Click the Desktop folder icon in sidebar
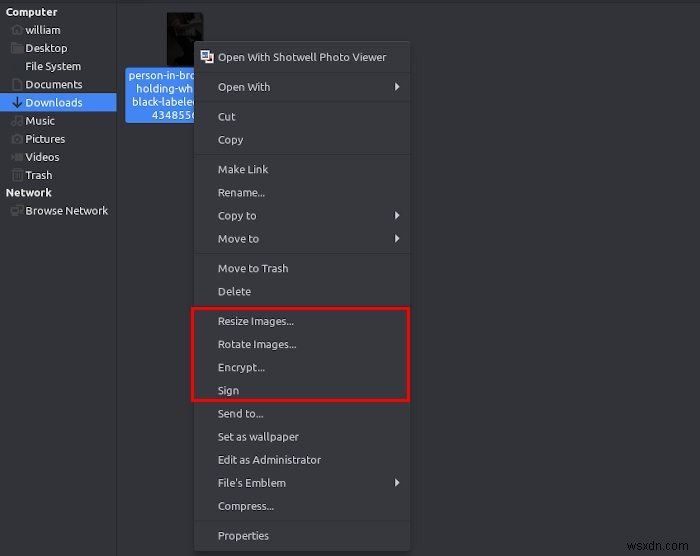This screenshot has height=556, width=700. tap(17, 48)
